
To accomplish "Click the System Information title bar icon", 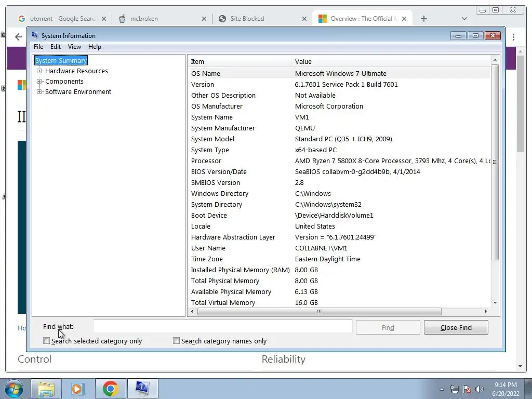I will 35,35.
